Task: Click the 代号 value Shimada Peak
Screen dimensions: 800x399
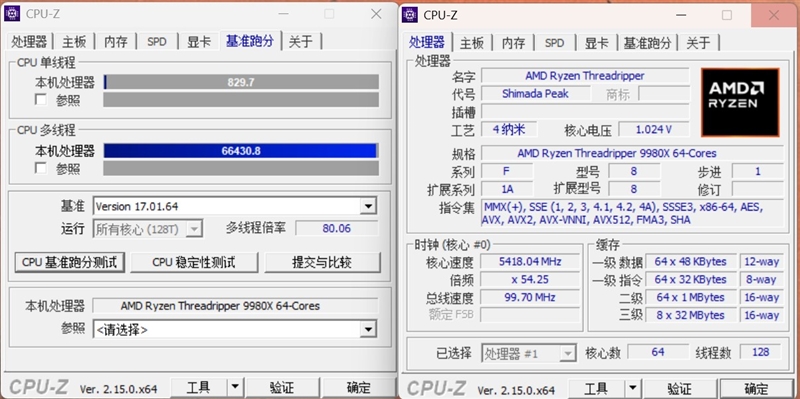Action: click(535, 94)
